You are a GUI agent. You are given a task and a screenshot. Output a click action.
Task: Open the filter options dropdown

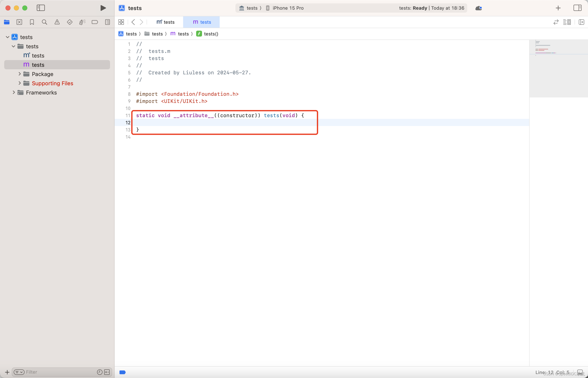19,372
